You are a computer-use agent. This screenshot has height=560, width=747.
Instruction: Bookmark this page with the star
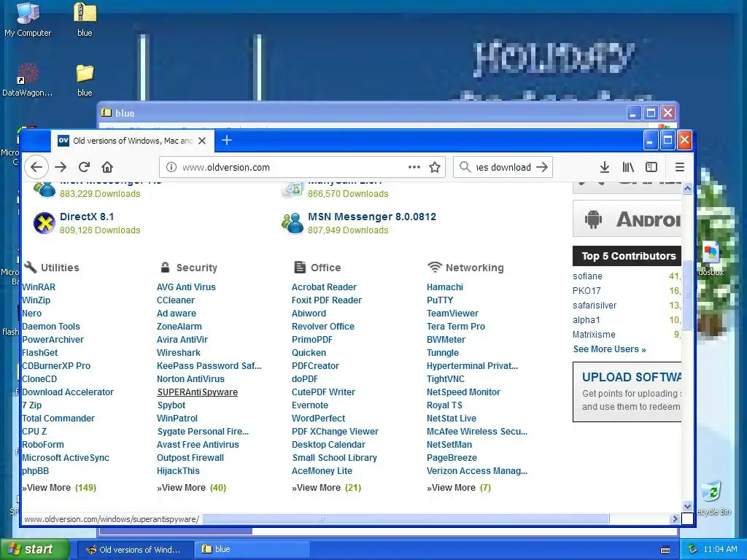click(x=435, y=167)
